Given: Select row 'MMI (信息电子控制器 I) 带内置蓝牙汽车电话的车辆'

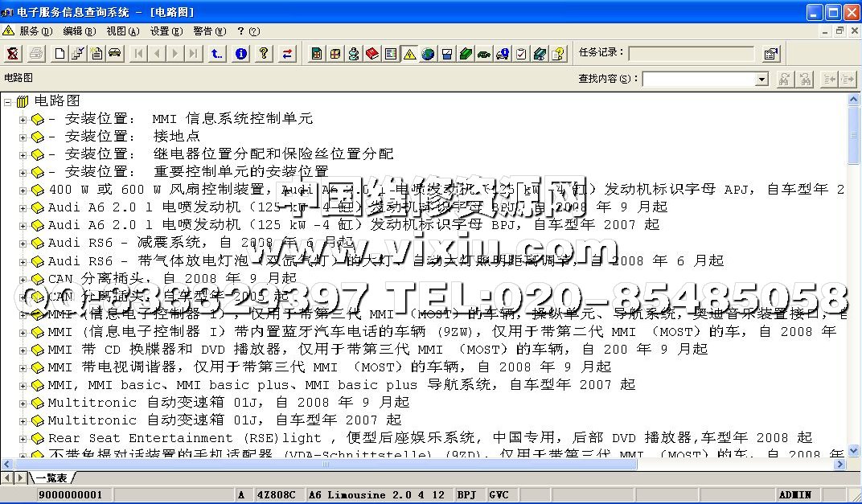Looking at the screenshot, I should click(442, 331).
